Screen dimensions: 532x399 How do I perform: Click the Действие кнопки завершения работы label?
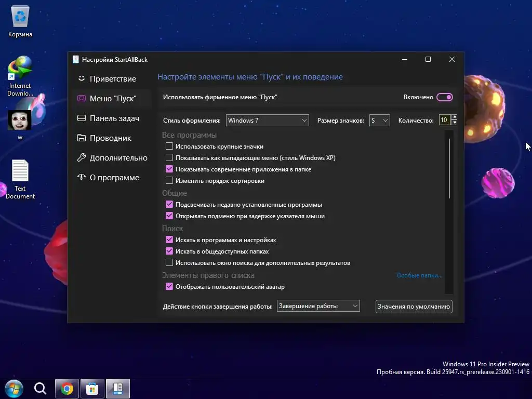coord(218,307)
